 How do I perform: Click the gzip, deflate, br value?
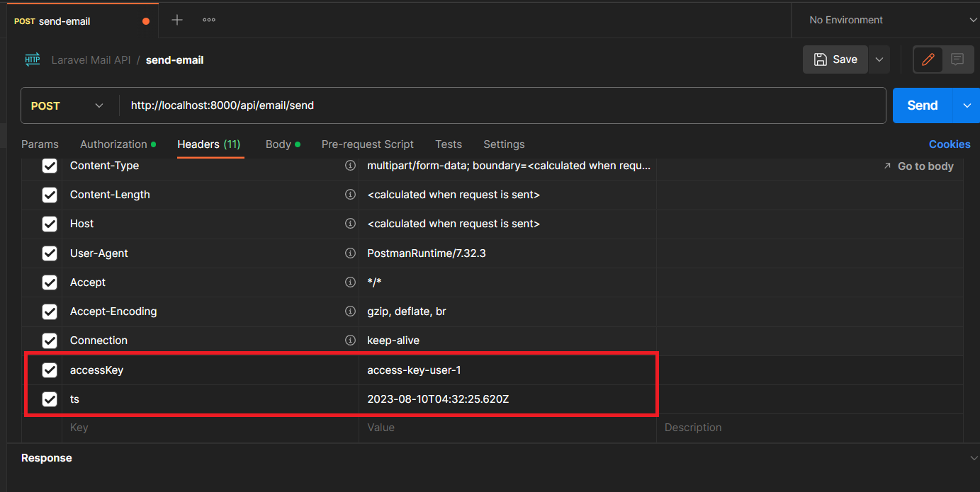tap(407, 311)
